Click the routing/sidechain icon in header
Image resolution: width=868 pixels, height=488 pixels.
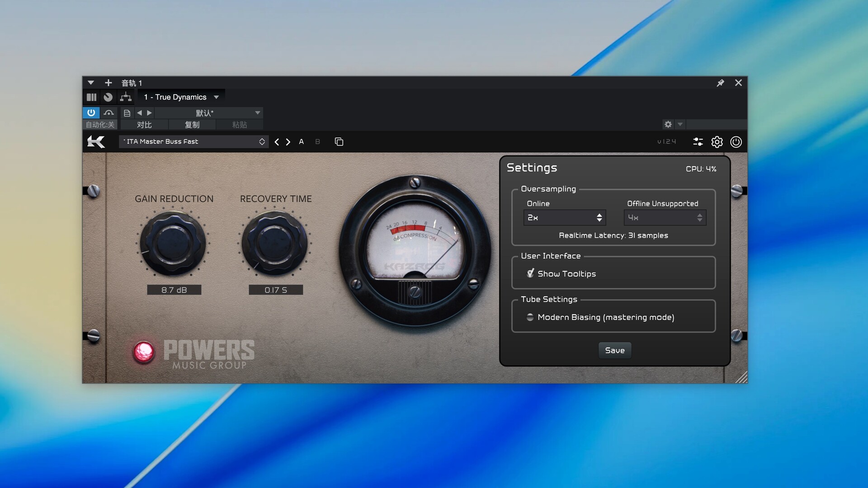126,97
